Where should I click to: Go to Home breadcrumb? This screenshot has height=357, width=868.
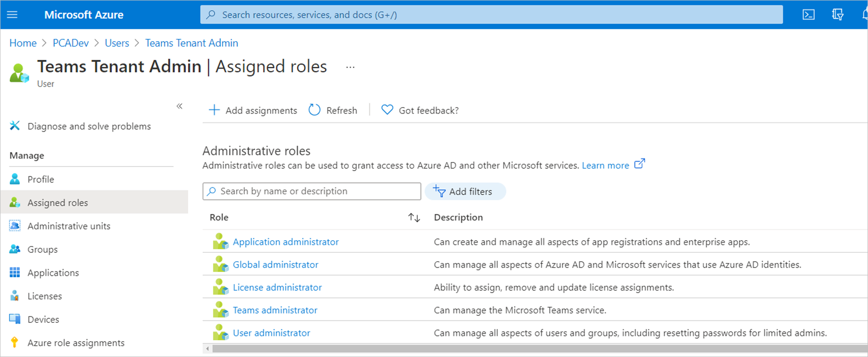tap(23, 43)
